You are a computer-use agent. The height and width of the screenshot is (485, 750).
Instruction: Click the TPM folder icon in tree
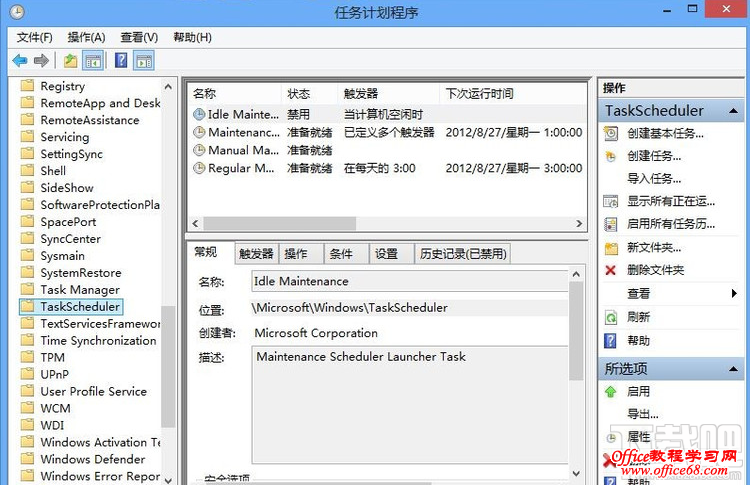27,357
